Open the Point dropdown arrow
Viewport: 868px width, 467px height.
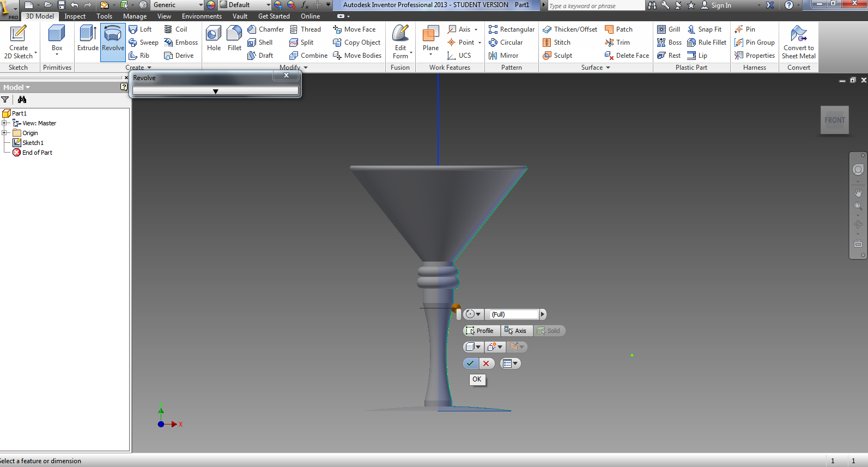tap(479, 43)
